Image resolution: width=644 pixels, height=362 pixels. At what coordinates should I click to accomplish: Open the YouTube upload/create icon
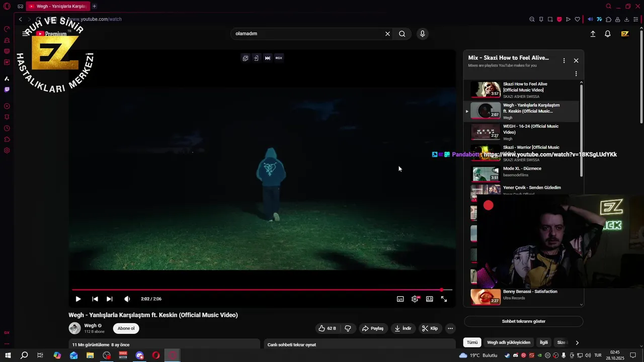tap(593, 34)
